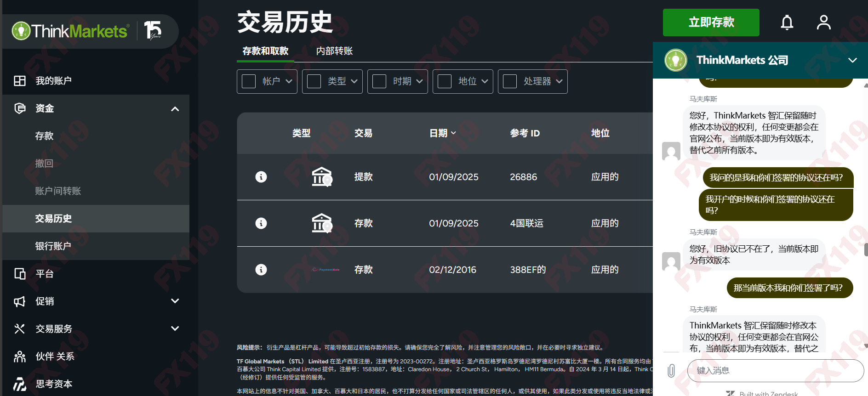Expand the 地位 filter dropdown arrow
This screenshot has width=868, height=396.
pos(485,81)
